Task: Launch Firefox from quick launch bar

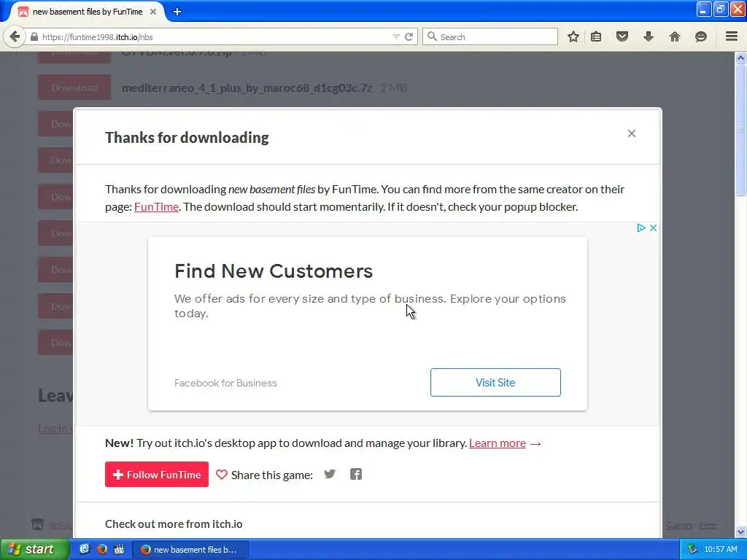Action: (102, 549)
